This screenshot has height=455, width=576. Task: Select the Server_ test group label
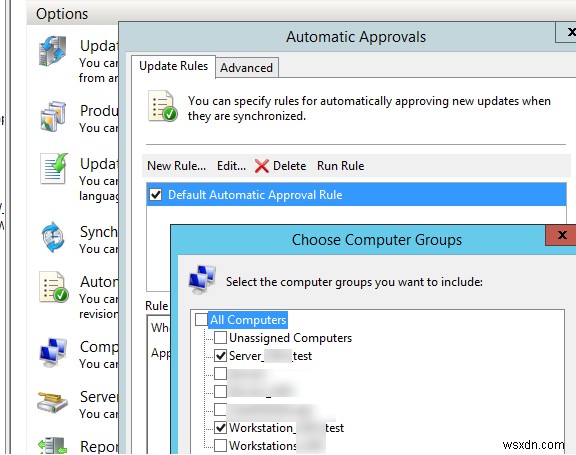pyautogui.click(x=270, y=356)
